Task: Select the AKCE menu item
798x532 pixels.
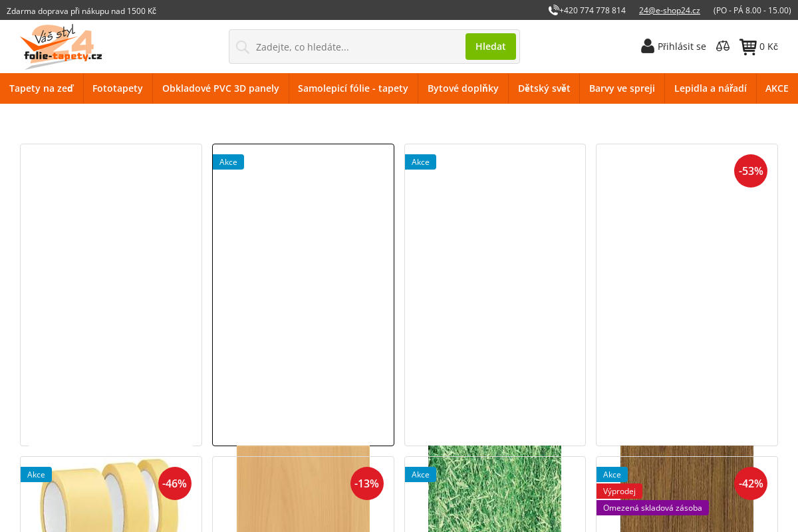Action: click(x=777, y=88)
